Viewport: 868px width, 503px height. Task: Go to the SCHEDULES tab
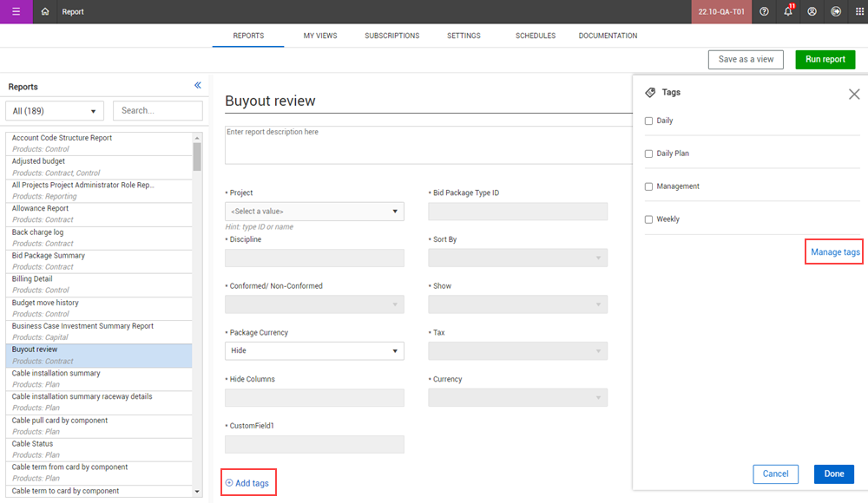pyautogui.click(x=536, y=36)
